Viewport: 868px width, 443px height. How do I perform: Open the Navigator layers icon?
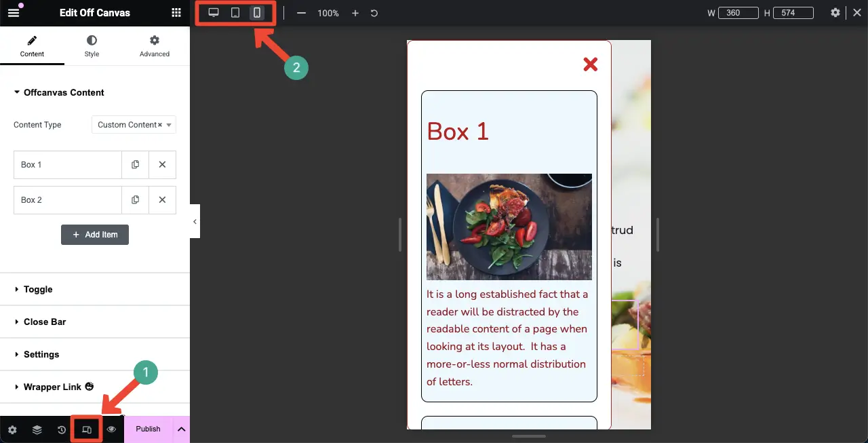[37, 429]
